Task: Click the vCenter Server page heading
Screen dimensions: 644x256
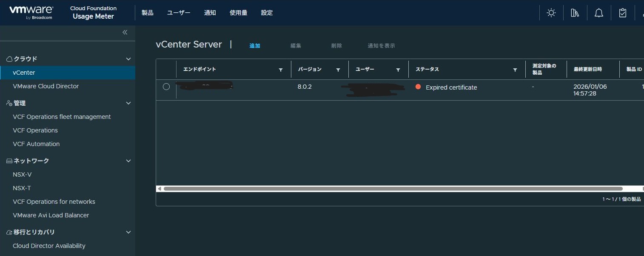Action: 189,45
